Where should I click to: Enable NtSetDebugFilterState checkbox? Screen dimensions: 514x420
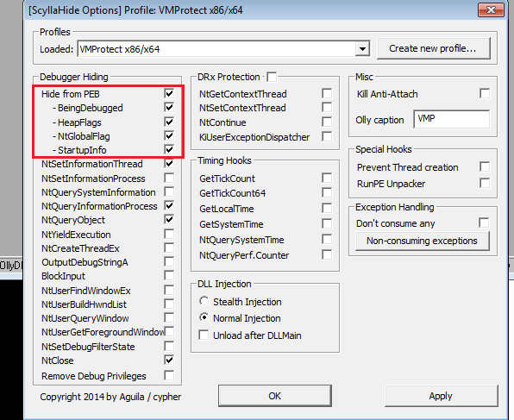(169, 346)
